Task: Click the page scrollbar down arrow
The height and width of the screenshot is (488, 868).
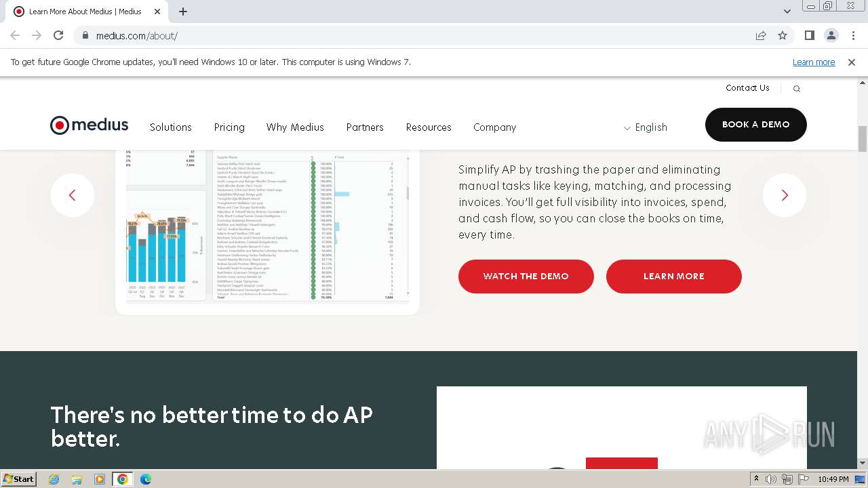Action: (863, 464)
